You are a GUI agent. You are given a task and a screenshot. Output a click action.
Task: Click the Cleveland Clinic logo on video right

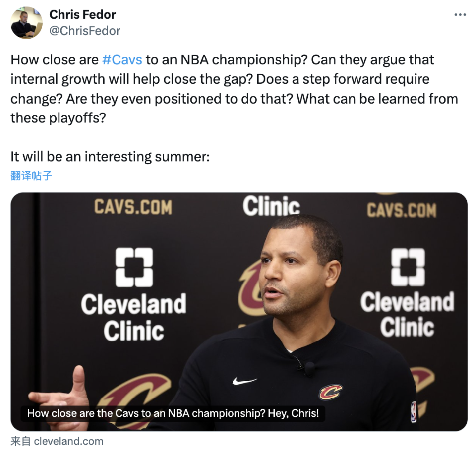coord(408,292)
